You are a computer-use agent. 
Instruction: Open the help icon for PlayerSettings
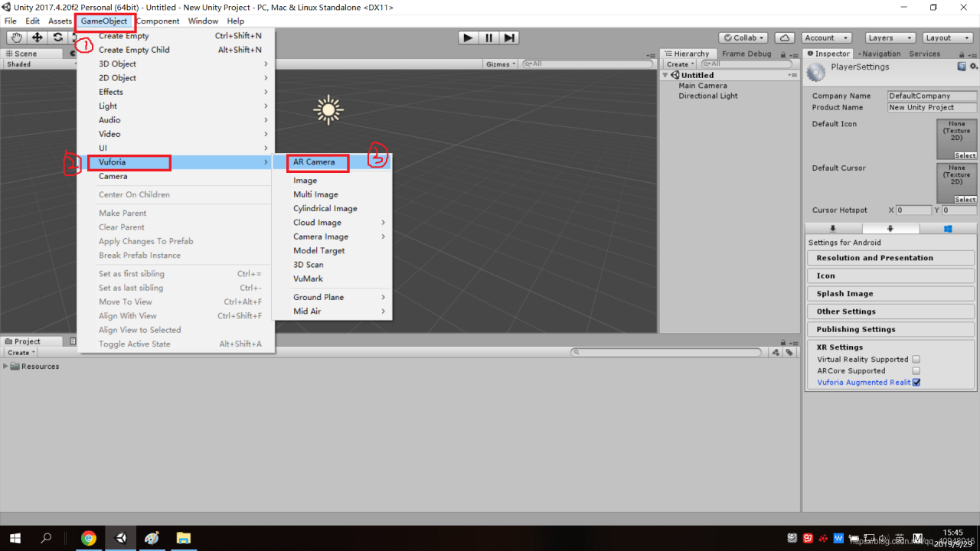(x=962, y=67)
